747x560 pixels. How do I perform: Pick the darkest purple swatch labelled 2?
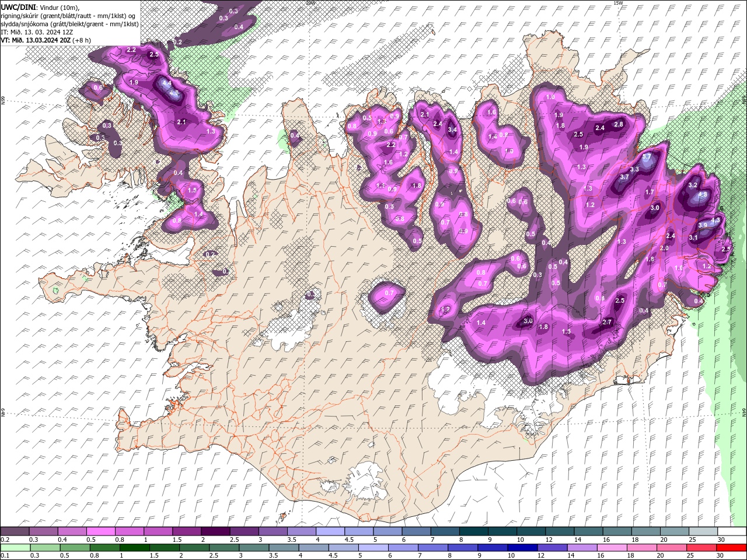pyautogui.click(x=215, y=531)
